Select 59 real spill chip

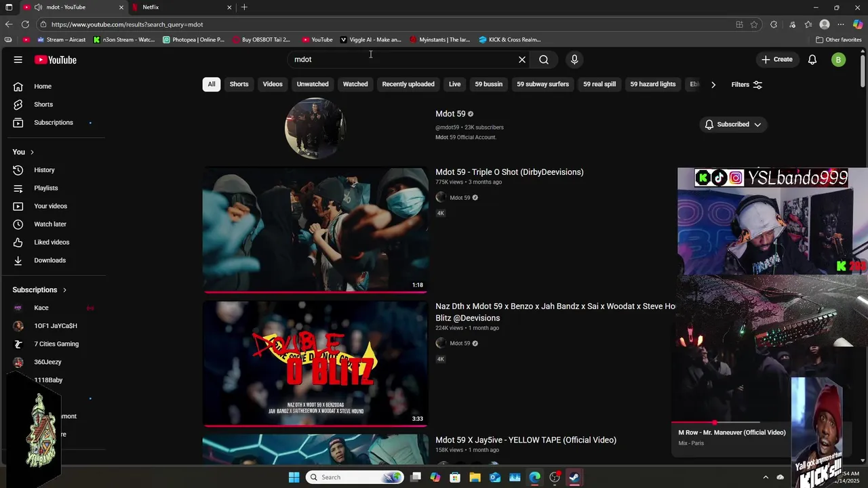[599, 84]
